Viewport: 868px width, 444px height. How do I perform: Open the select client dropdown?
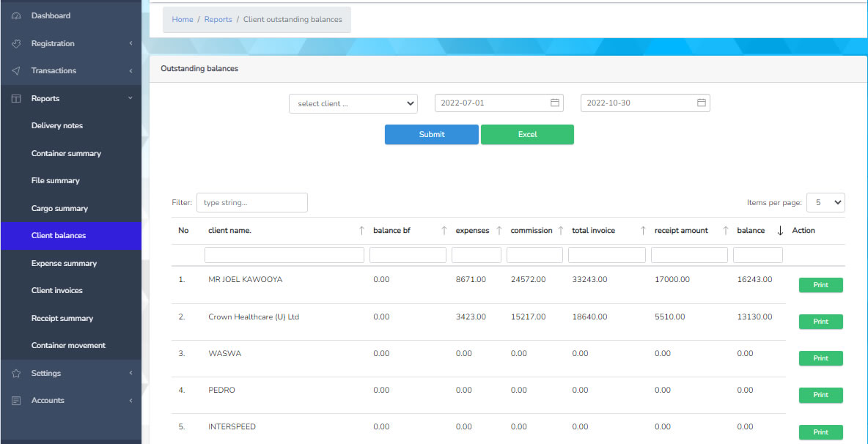353,103
